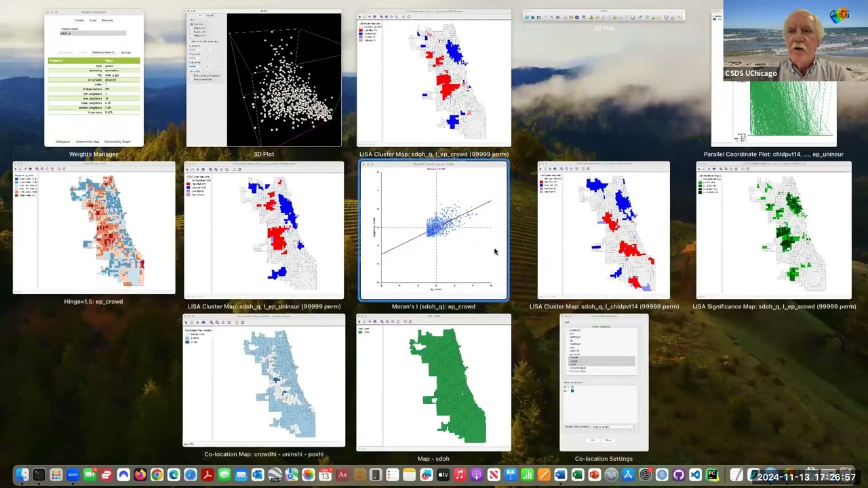The height and width of the screenshot is (488, 868).
Task: Open the color scheme dropdown in Co-location Settings
Action: coord(614,427)
